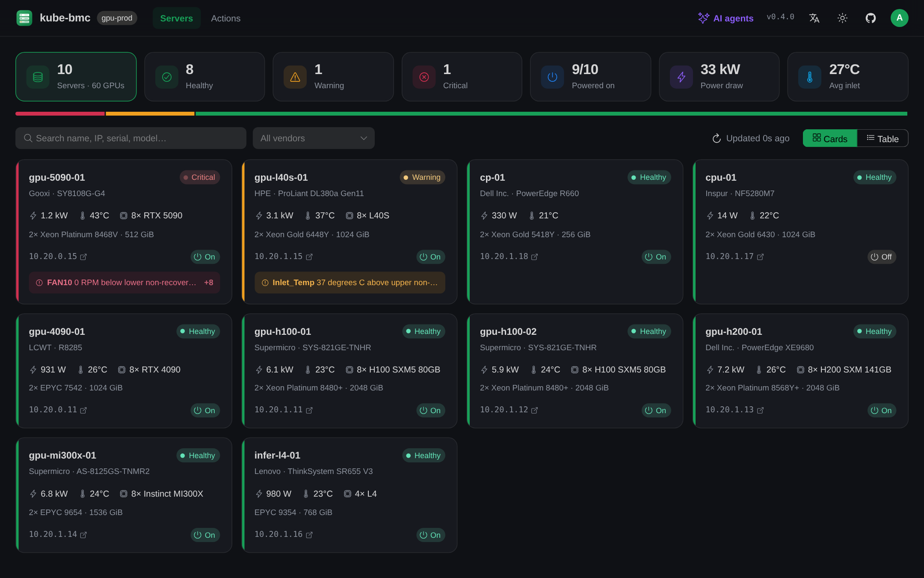Image resolution: width=924 pixels, height=578 pixels.
Task: Switch to the Servers tab
Action: pos(176,18)
